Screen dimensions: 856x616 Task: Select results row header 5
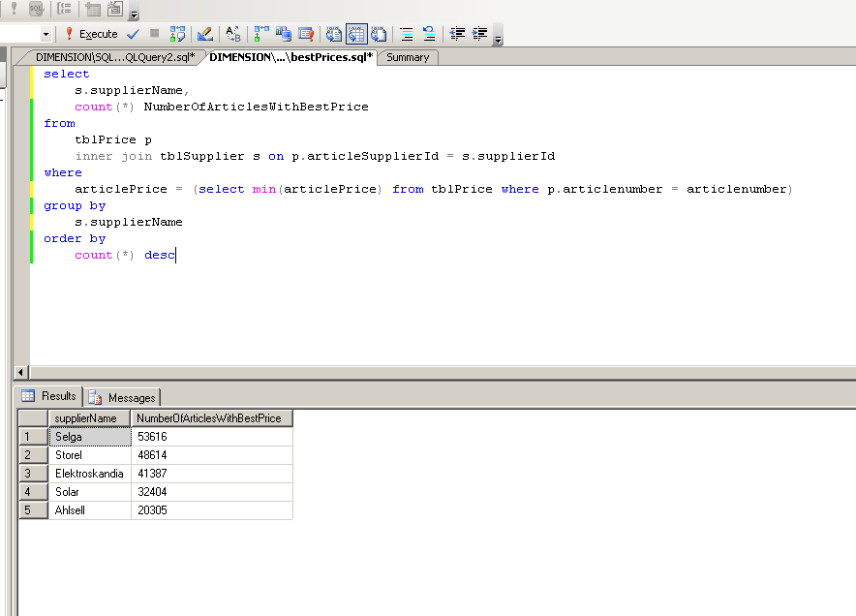[33, 510]
